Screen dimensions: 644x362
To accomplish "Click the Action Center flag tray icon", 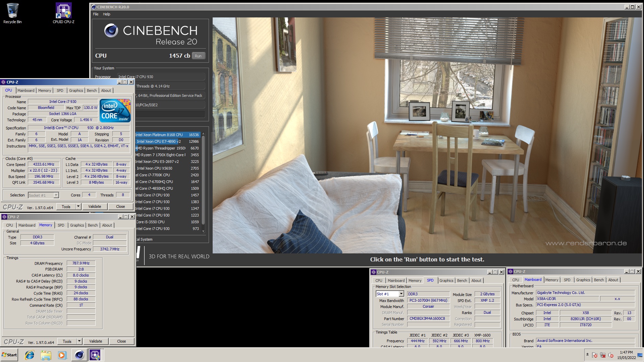I will [x=595, y=355].
